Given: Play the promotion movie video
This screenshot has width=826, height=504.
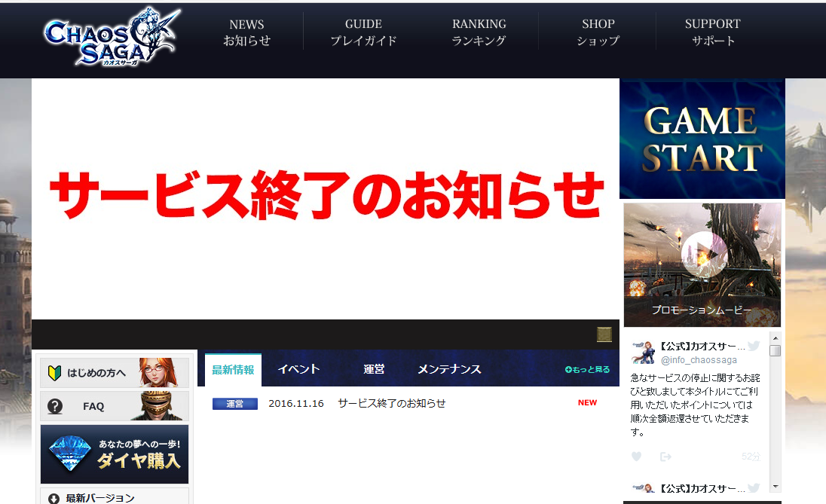Looking at the screenshot, I should [x=704, y=255].
